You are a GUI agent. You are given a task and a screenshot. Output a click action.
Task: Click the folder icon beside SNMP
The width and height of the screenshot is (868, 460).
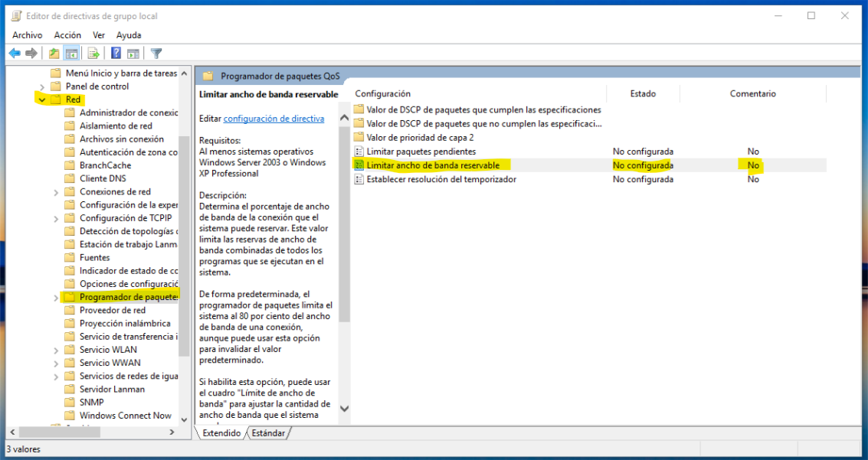click(x=69, y=403)
